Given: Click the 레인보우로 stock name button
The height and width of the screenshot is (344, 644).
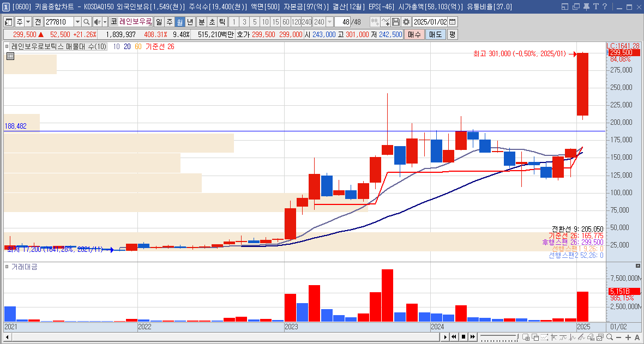Looking at the screenshot, I should point(136,22).
